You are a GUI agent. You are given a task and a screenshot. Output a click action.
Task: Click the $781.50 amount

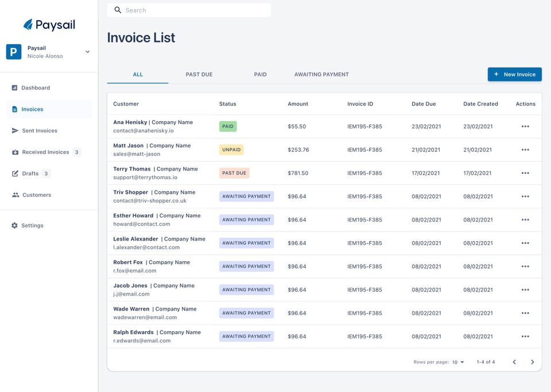tap(298, 173)
